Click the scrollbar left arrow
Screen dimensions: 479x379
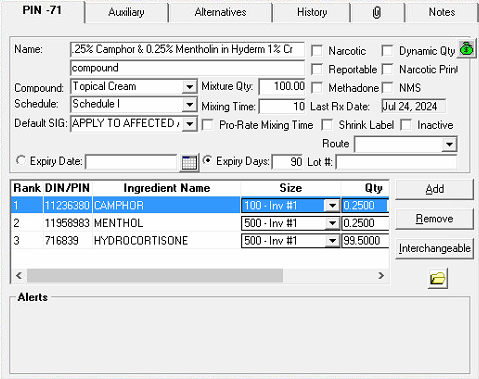point(19,276)
